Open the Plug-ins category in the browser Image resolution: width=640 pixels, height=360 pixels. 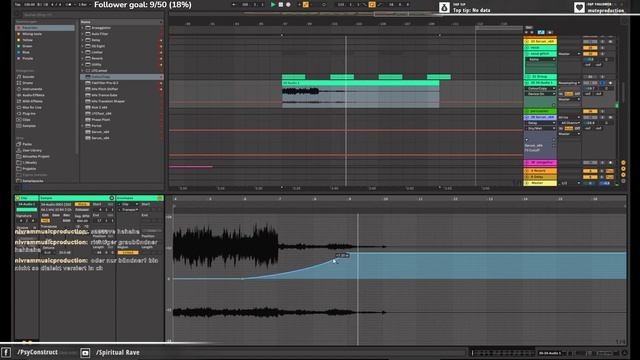(29, 113)
